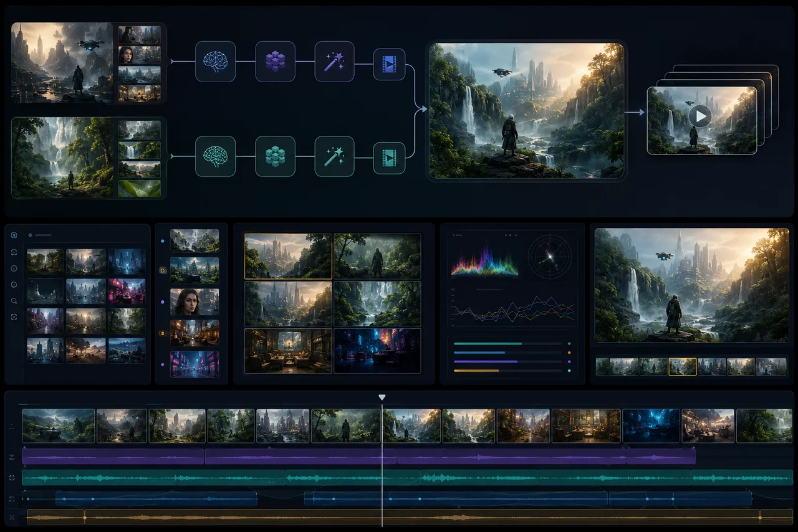Select the blue neon street variant in comparison grid
The height and width of the screenshot is (532, 798).
coord(377,351)
